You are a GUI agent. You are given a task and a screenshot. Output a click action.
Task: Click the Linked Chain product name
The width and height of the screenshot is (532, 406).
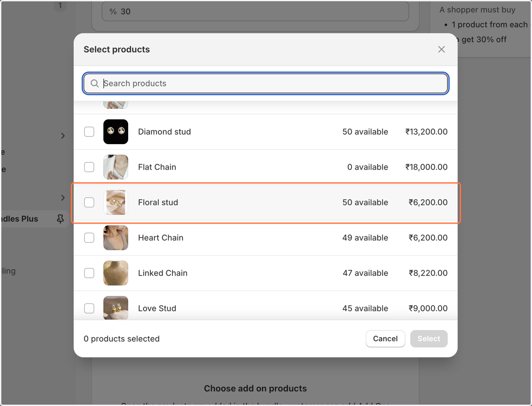[x=163, y=273]
